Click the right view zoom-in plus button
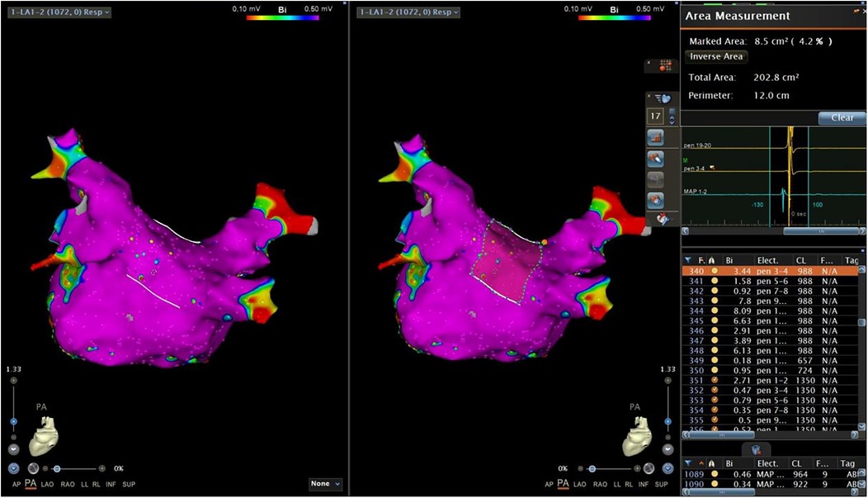Viewport: 868px width, 498px height. click(x=668, y=381)
